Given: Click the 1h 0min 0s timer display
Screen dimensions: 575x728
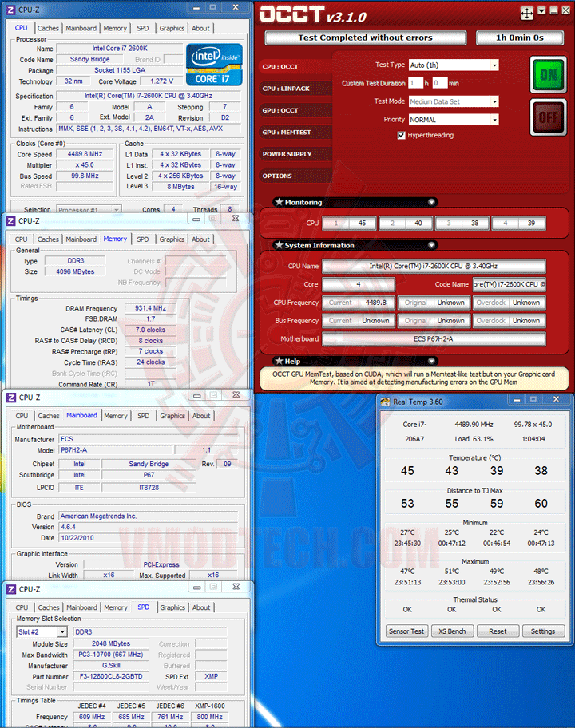Looking at the screenshot, I should click(520, 38).
